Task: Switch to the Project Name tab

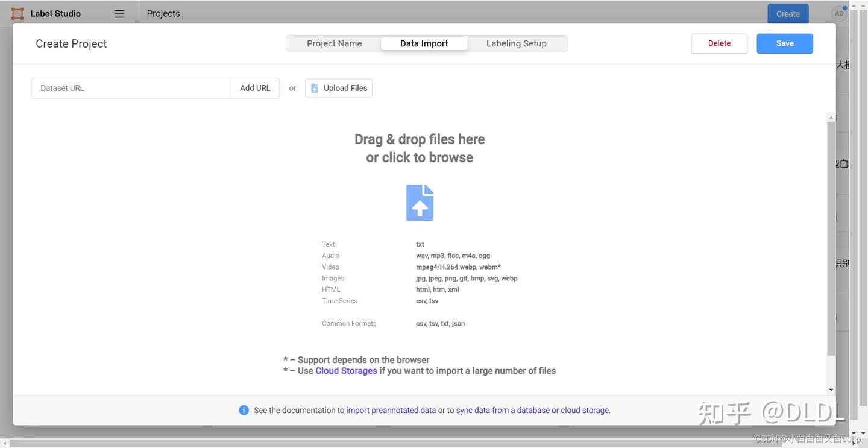Action: coord(334,43)
